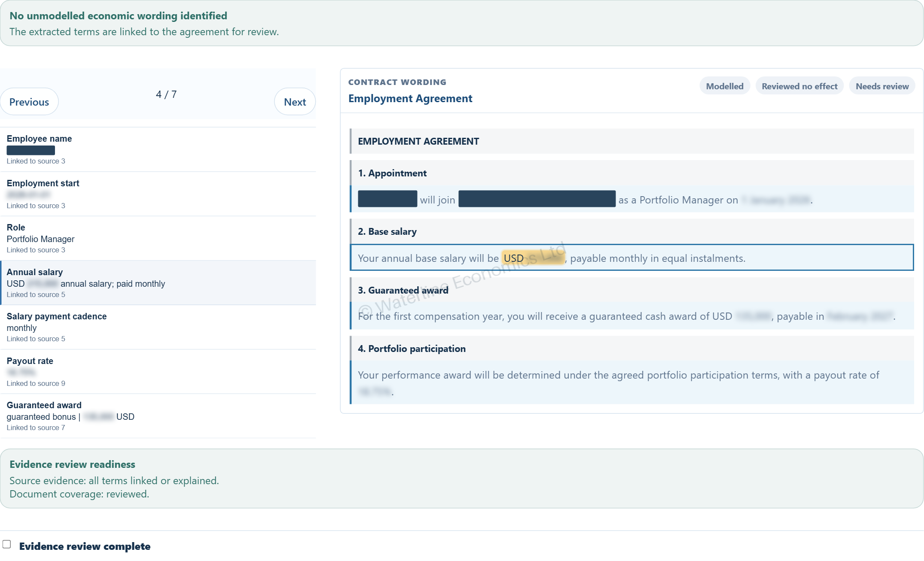Click the EMPLOYMENT AGREEMENT document title block
The height and width of the screenshot is (561, 924).
click(632, 141)
